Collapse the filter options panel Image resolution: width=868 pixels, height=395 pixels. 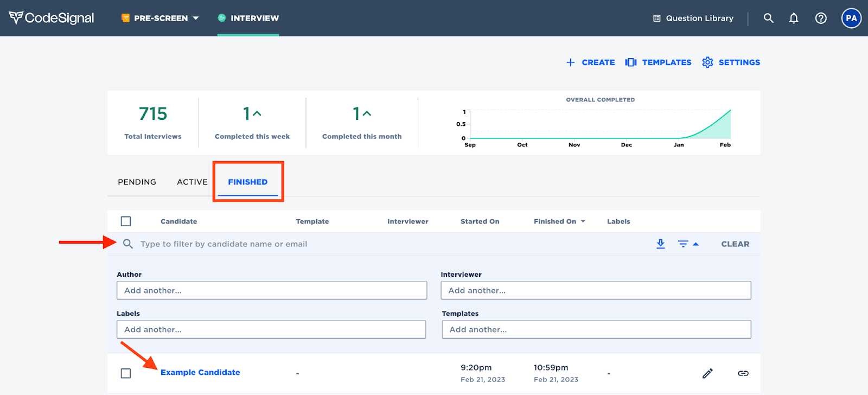click(x=688, y=244)
